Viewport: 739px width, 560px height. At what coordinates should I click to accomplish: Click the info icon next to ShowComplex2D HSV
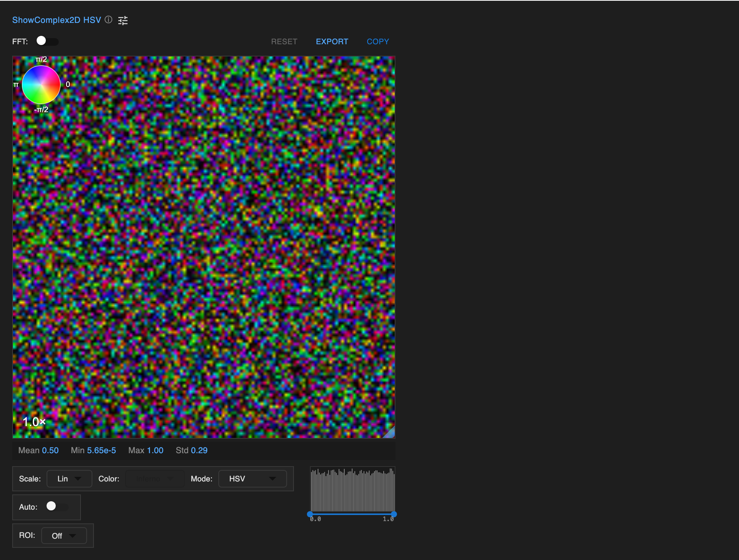[108, 20]
